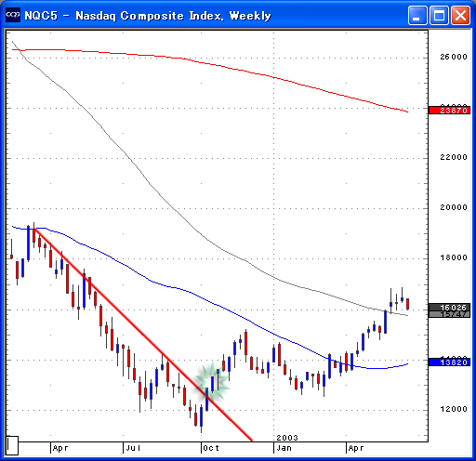Viewport: 476px width, 461px height.
Task: Click the Jul label on time axis
Action: pos(133,448)
